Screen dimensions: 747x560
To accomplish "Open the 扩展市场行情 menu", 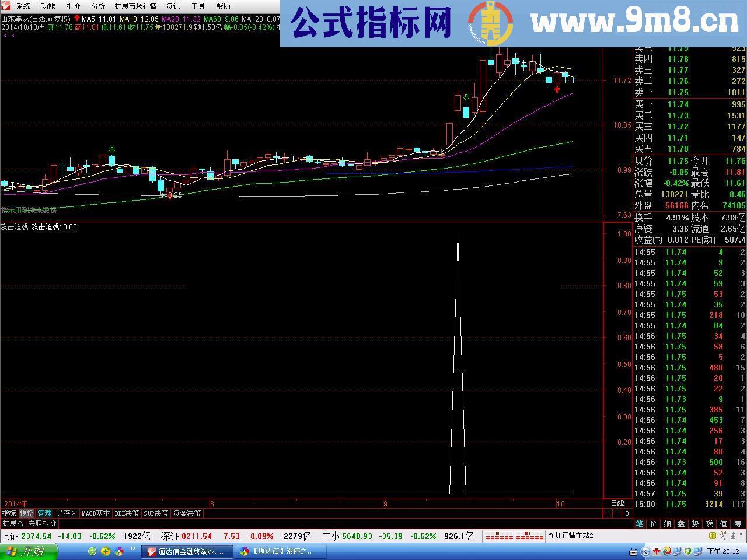I will (x=135, y=6).
